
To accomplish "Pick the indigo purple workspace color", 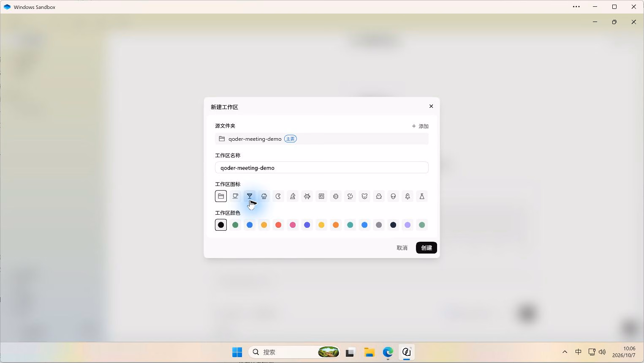I will coord(307,225).
